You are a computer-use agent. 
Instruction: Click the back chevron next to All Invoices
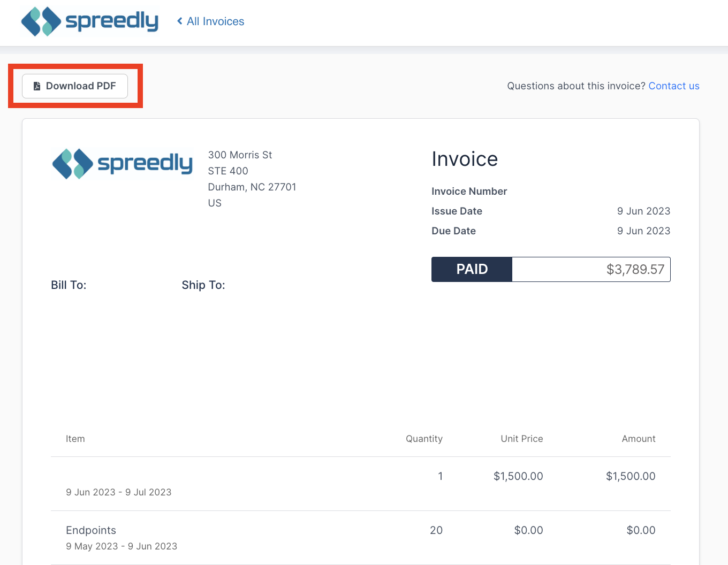(179, 21)
